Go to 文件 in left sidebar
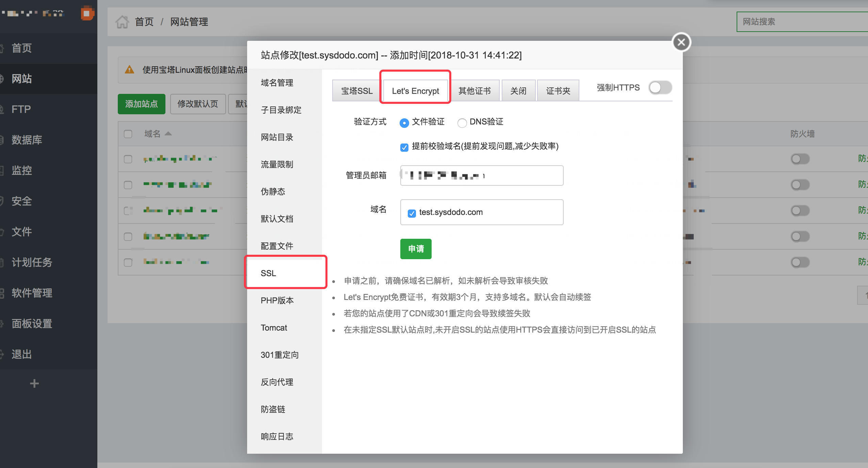 click(49, 232)
